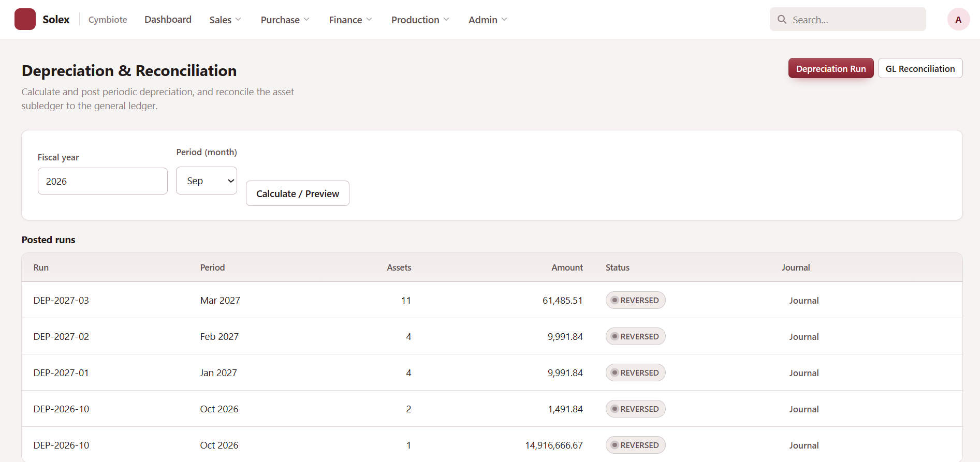Click REVERSED badge of Mar 2027
Viewport: 980px width, 462px height.
(x=635, y=300)
